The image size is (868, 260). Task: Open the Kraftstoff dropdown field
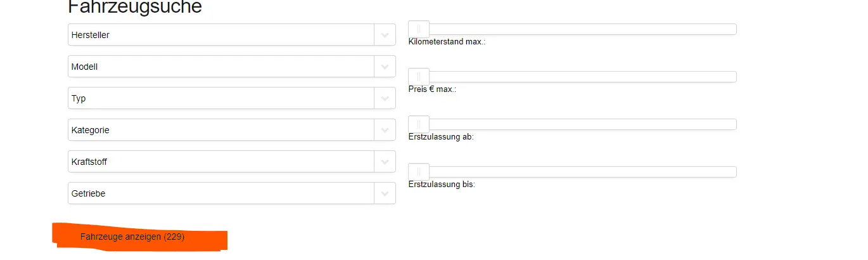(x=232, y=162)
